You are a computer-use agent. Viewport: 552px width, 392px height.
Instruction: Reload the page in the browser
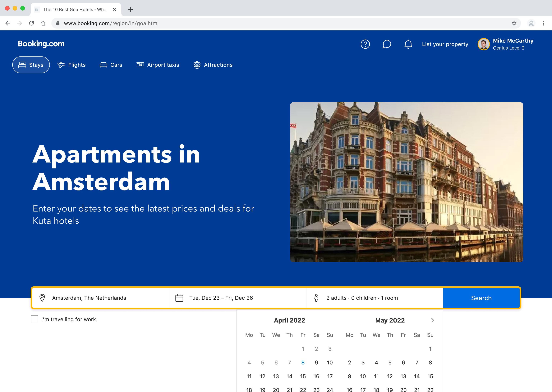31,23
